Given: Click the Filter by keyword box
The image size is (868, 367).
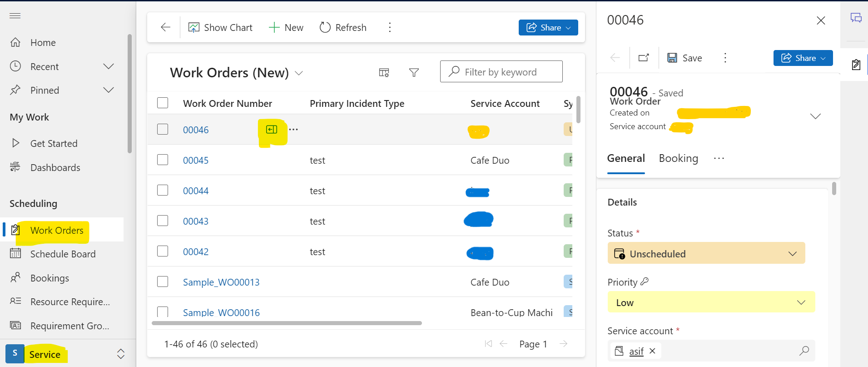Looking at the screenshot, I should tap(501, 71).
